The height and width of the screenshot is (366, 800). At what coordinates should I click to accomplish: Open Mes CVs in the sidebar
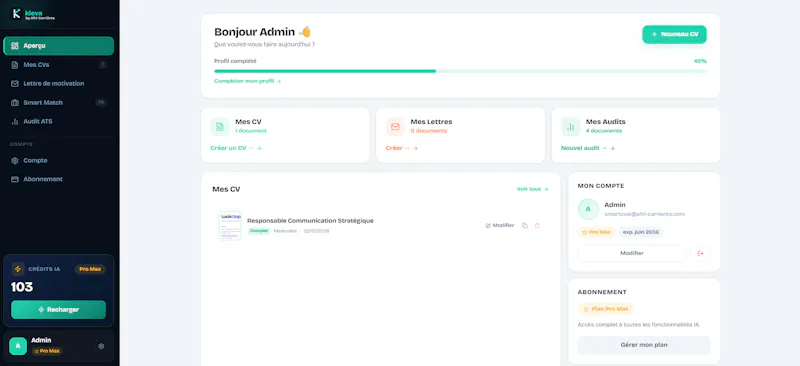tap(59, 65)
